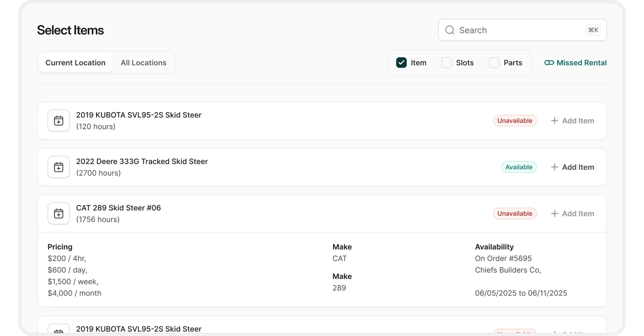This screenshot has width=644, height=336.
Task: Click the "06/05/2025 to 06/11/2025" date range
Action: (521, 293)
